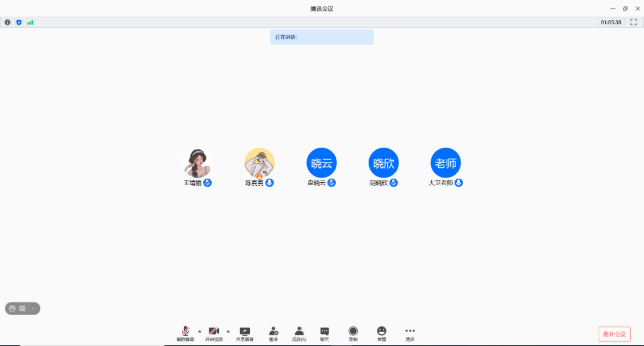The width and height of the screenshot is (644, 346).
Task: Collapse the floating emoji bar with the chevron
Action: pyautogui.click(x=33, y=308)
